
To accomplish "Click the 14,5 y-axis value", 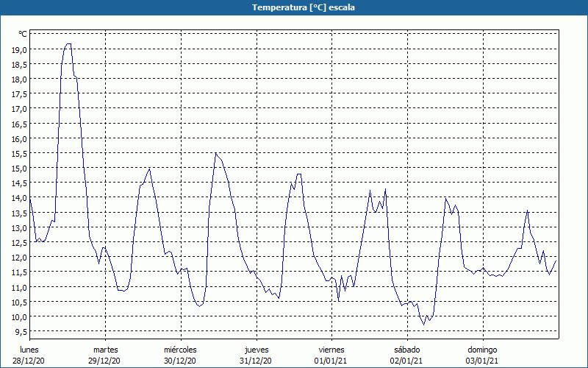I will pyautogui.click(x=20, y=183).
